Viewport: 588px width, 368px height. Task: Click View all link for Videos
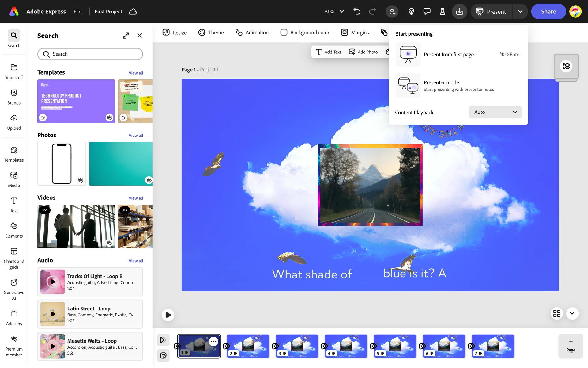(x=136, y=198)
